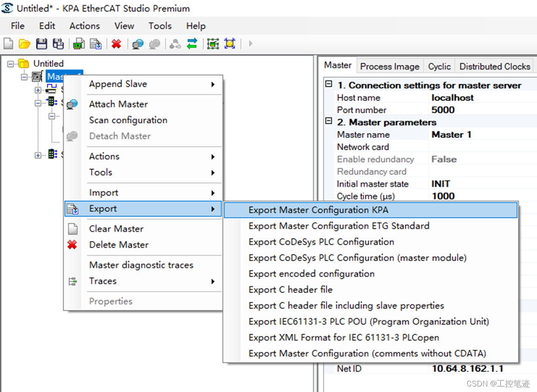Click the KPA EtherCAT Studio title bar icon

[7, 8]
